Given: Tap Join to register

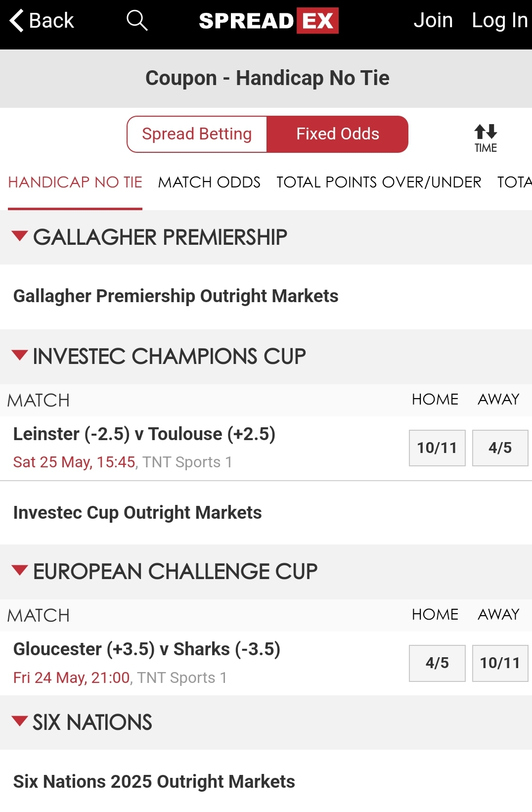Looking at the screenshot, I should click(433, 21).
